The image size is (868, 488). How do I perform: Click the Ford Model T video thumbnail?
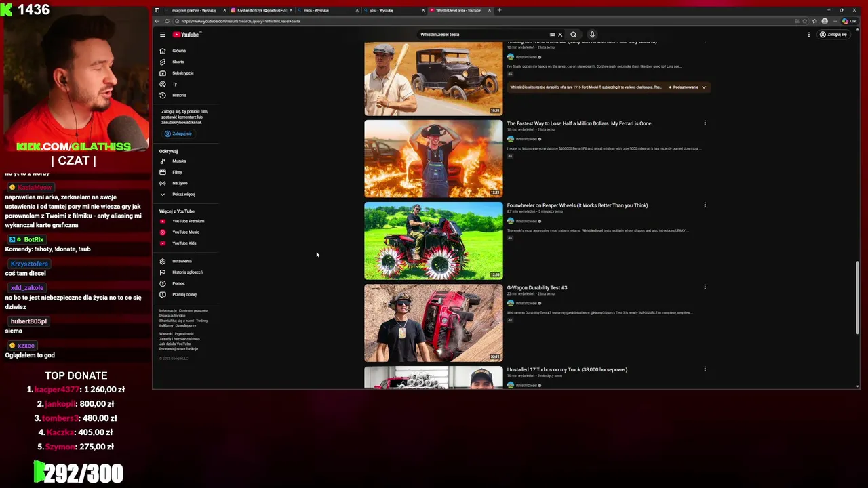coord(433,79)
